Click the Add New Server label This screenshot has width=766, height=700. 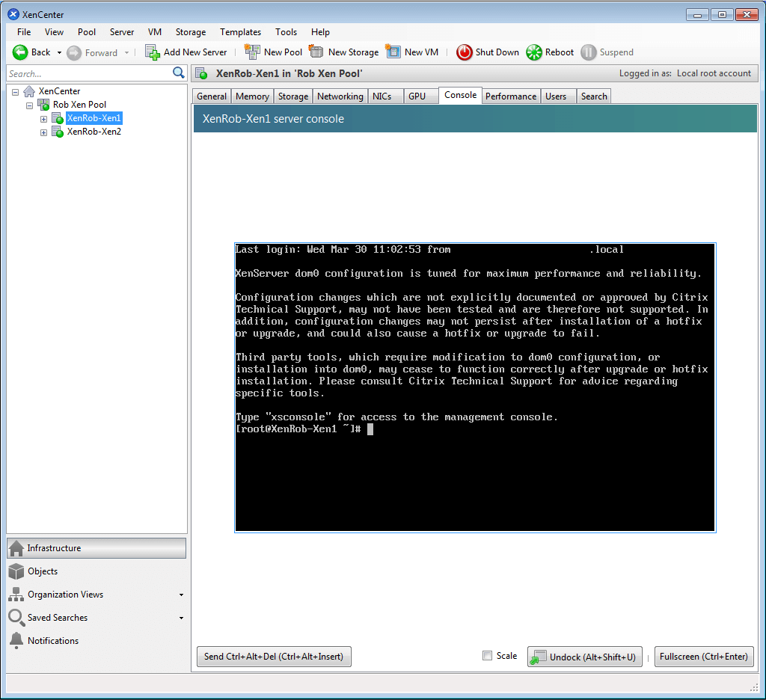coord(195,52)
